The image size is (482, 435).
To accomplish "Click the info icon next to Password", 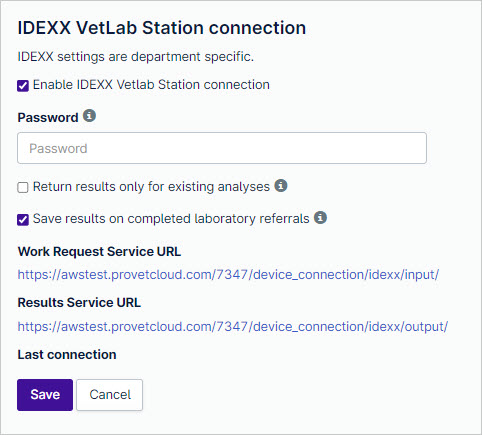I will (89, 116).
